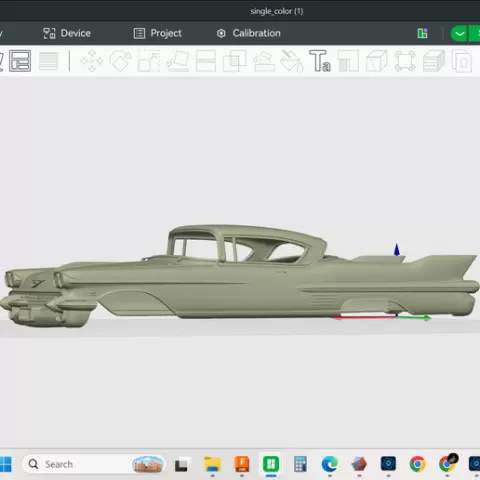Open the orange Fusion app in taskbar
480x480 pixels.
242,464
